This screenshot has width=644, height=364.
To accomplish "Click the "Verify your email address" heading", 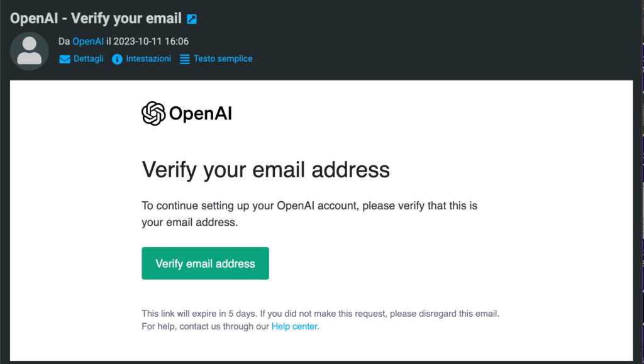I will pyautogui.click(x=265, y=170).
